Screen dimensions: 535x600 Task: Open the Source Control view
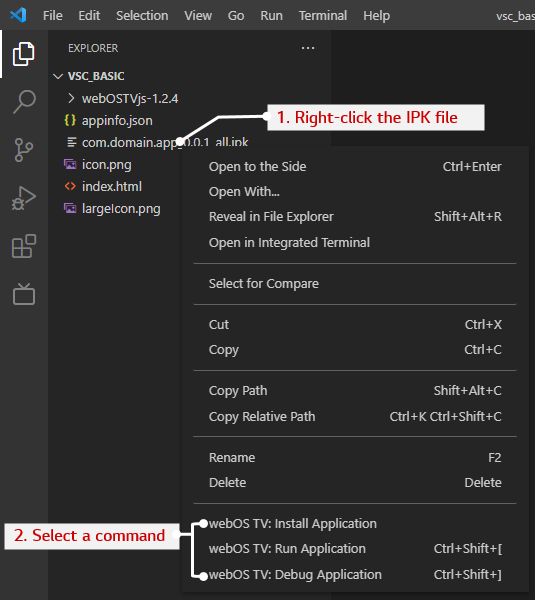24,150
